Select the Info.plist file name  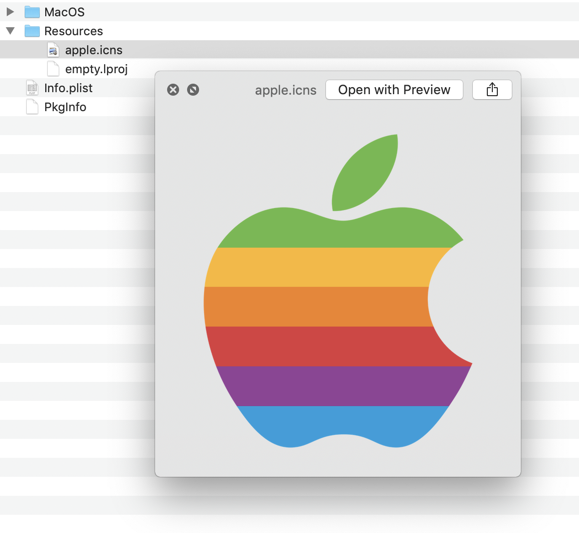tap(68, 88)
